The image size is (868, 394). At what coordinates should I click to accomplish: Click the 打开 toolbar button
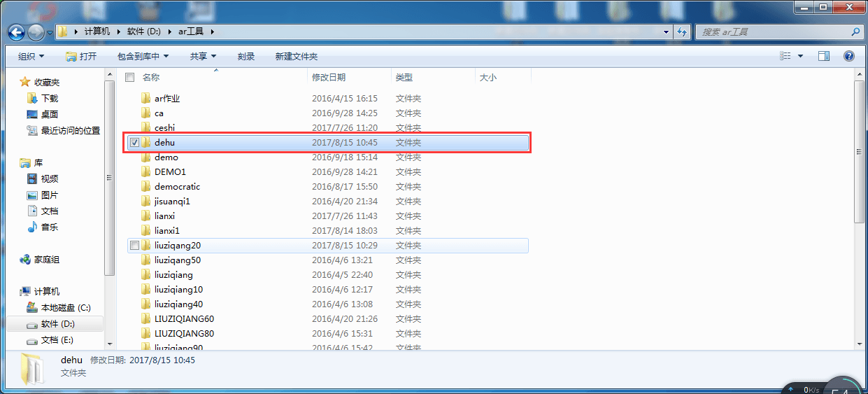tap(81, 56)
